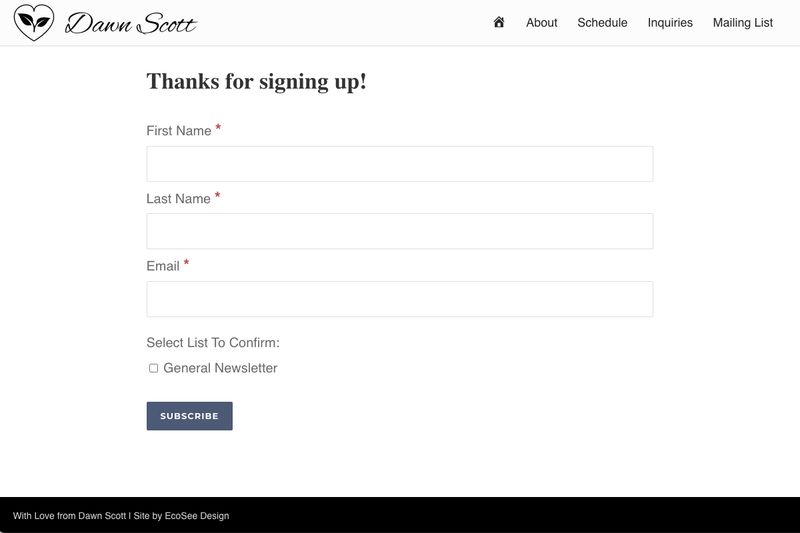The width and height of the screenshot is (800, 533).
Task: Select the Mailing List nav item
Action: point(742,22)
